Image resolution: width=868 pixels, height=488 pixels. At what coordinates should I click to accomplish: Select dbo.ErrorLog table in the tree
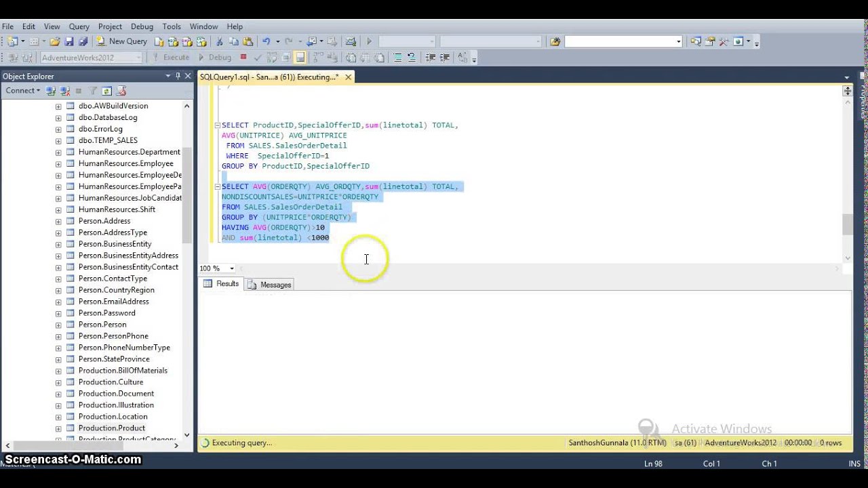100,129
